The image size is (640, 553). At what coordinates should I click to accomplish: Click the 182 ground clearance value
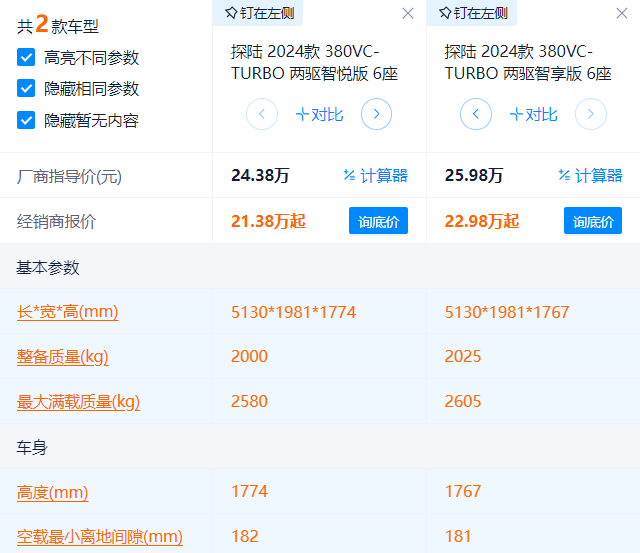pos(245,536)
